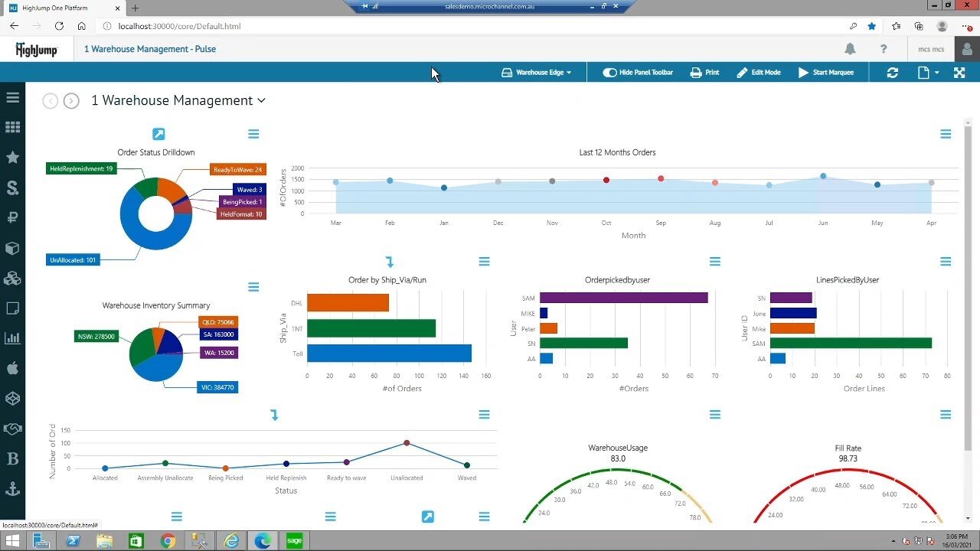This screenshot has height=551, width=980.
Task: Toggle Hide Panel Toolbar switch
Action: 609,73
